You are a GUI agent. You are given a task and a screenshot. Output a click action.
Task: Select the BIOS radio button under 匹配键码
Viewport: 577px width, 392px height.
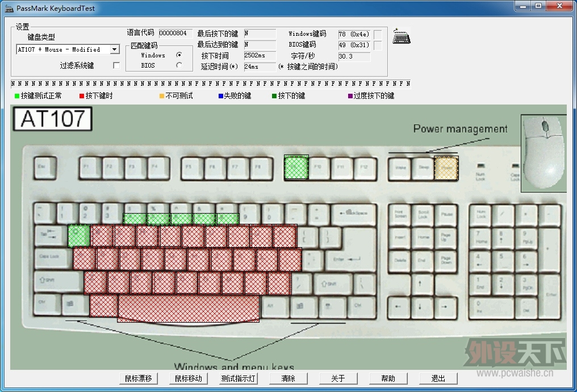179,65
